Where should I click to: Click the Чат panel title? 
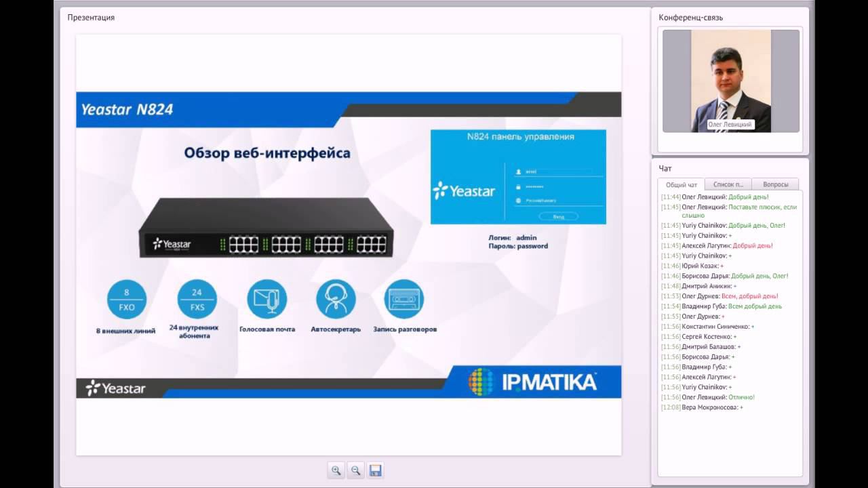665,168
